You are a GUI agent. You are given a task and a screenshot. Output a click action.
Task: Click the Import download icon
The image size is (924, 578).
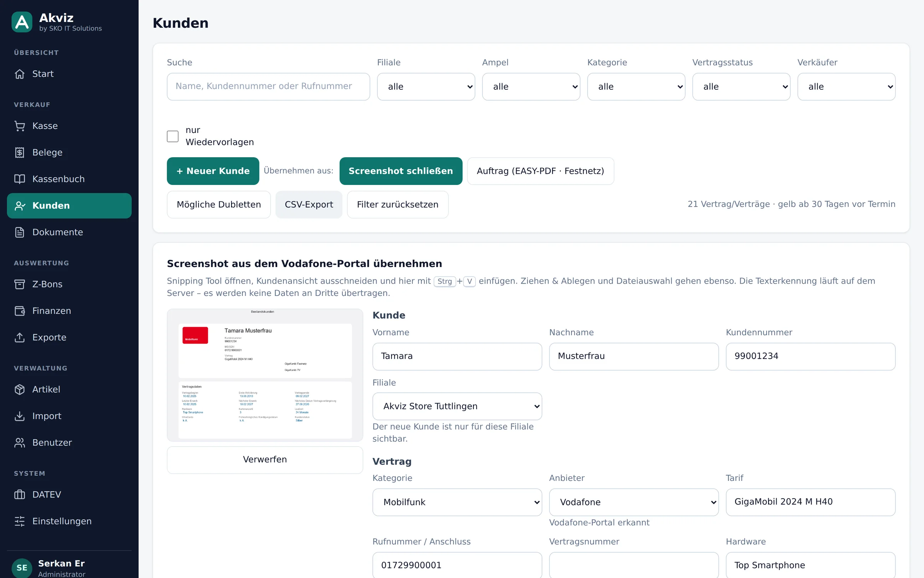20,416
